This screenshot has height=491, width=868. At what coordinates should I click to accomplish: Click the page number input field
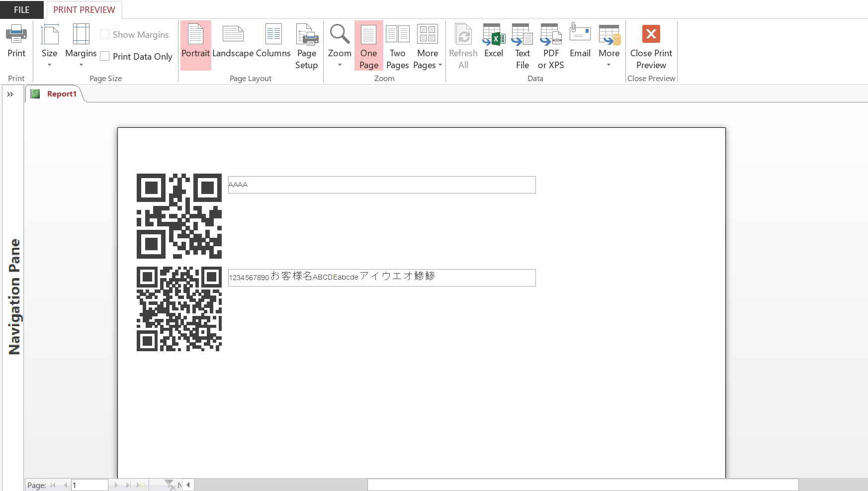click(x=89, y=485)
